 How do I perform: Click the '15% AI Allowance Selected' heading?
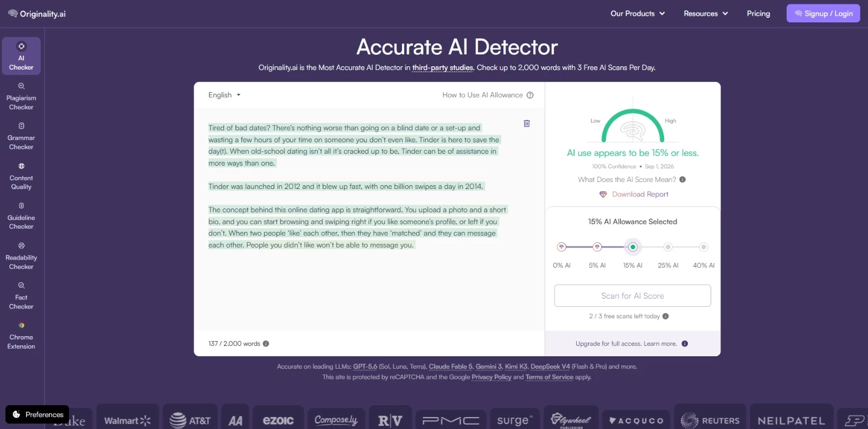[633, 222]
